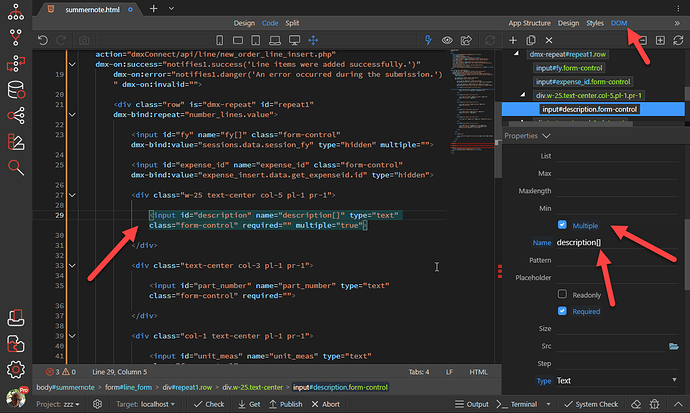Open the Search magnifier in sidebar

(16, 168)
